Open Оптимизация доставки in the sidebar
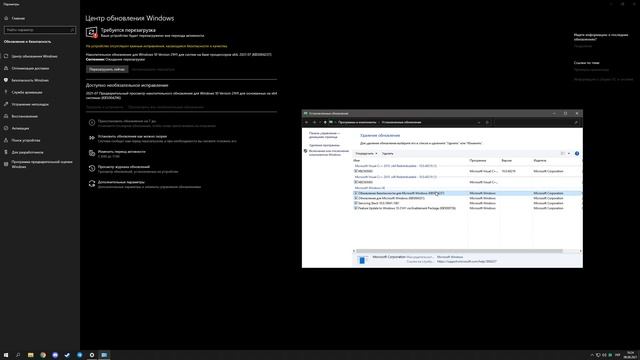Viewport: 640px width, 360px height. coord(30,68)
